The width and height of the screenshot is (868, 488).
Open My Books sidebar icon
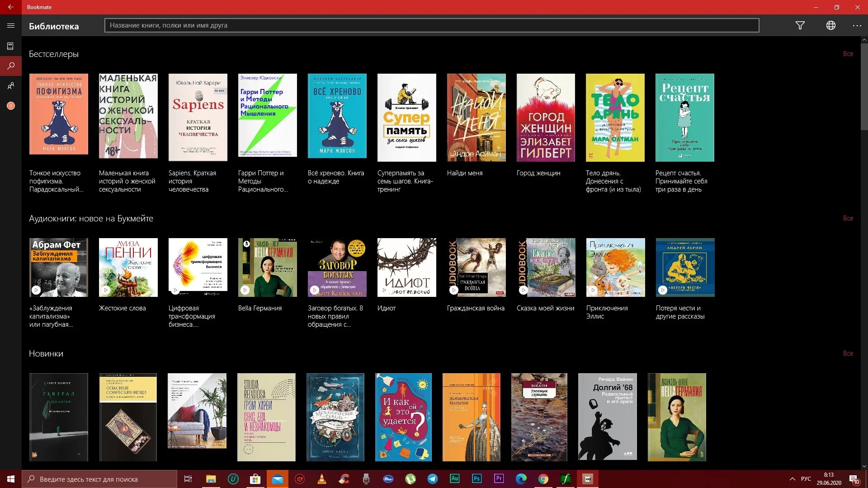[x=10, y=46]
